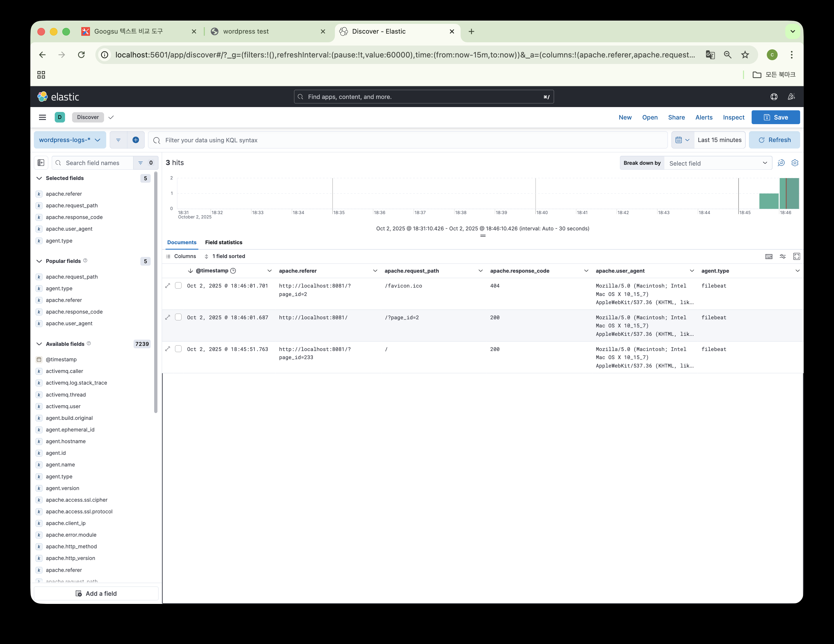Collapse the field list sidebar icon
834x644 pixels.
pyautogui.click(x=41, y=163)
